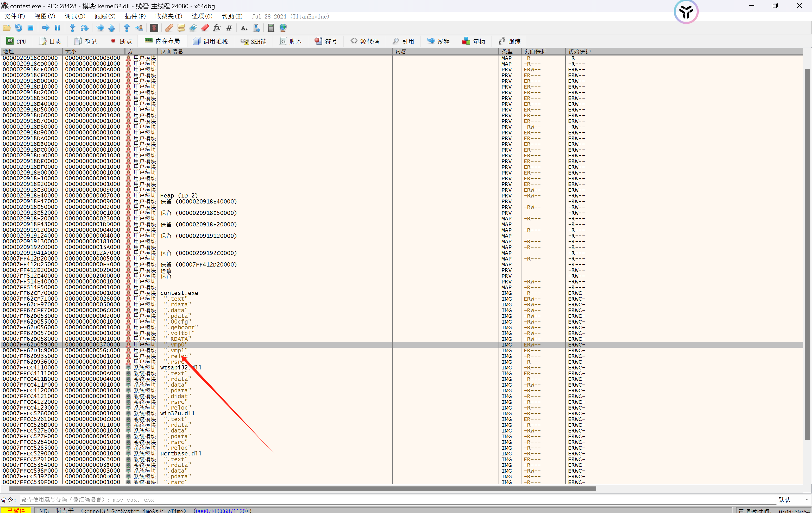
Task: Click the vertical scrollbar of memory map
Action: (x=807, y=255)
